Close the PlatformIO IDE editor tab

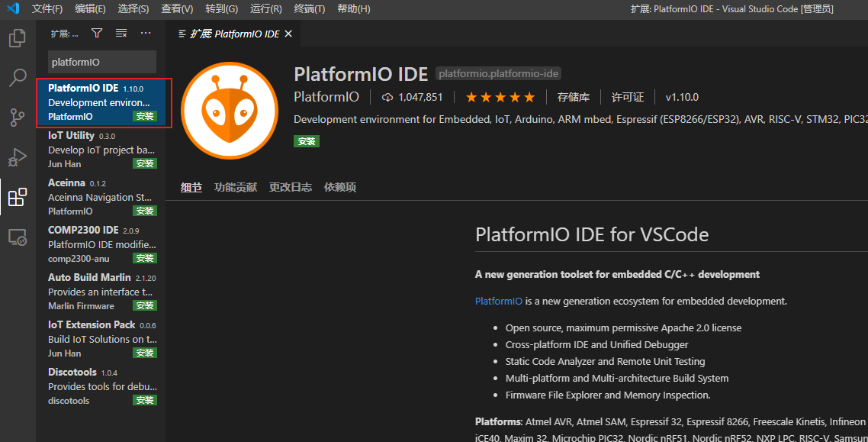288,34
